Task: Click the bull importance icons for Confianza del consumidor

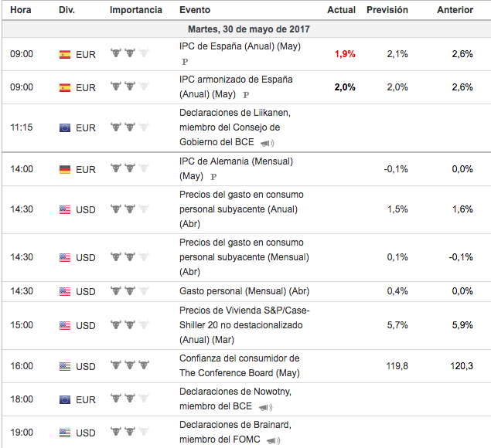Action: 129,366
